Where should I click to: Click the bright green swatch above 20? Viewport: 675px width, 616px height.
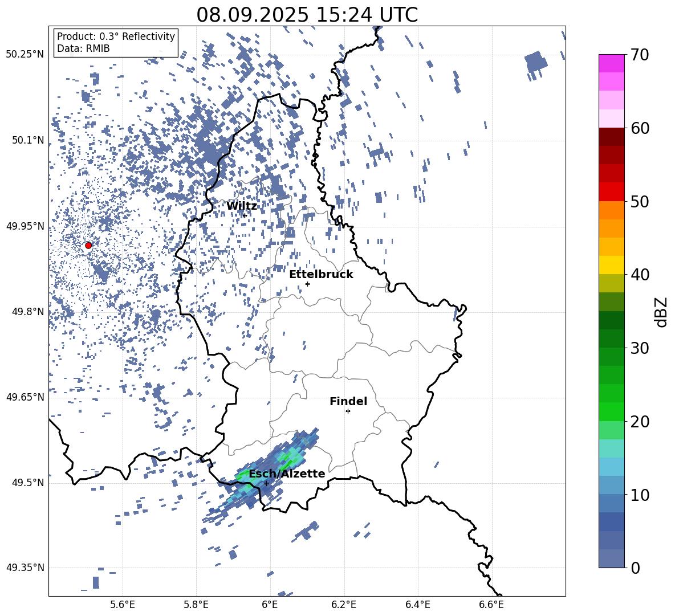coord(611,411)
